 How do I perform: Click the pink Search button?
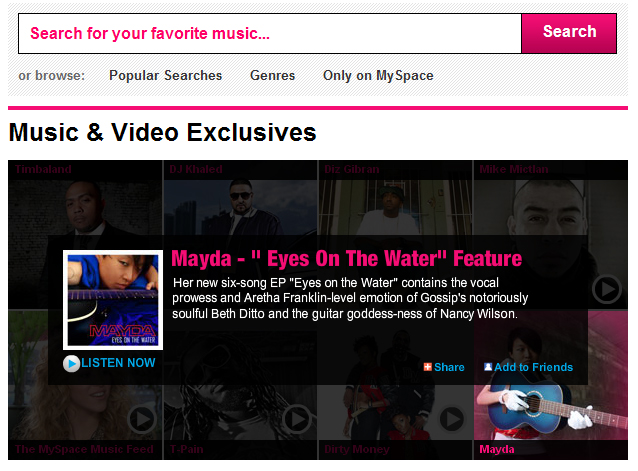click(x=569, y=33)
